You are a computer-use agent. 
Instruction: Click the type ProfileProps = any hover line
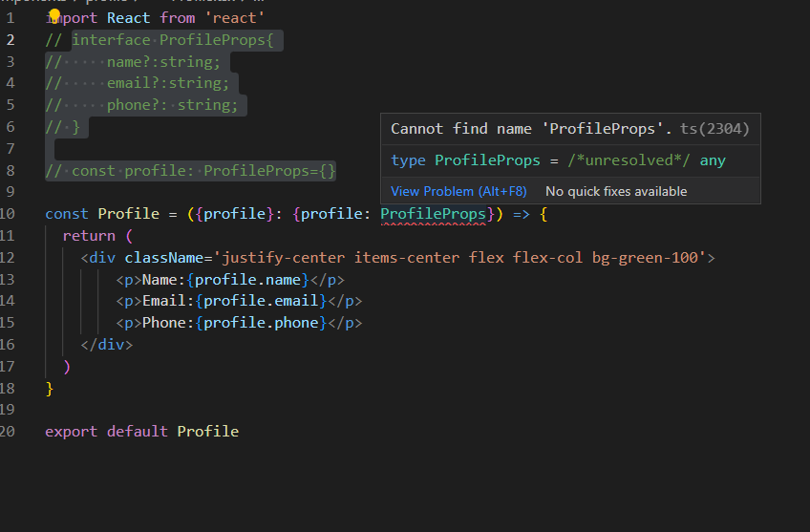(x=558, y=160)
